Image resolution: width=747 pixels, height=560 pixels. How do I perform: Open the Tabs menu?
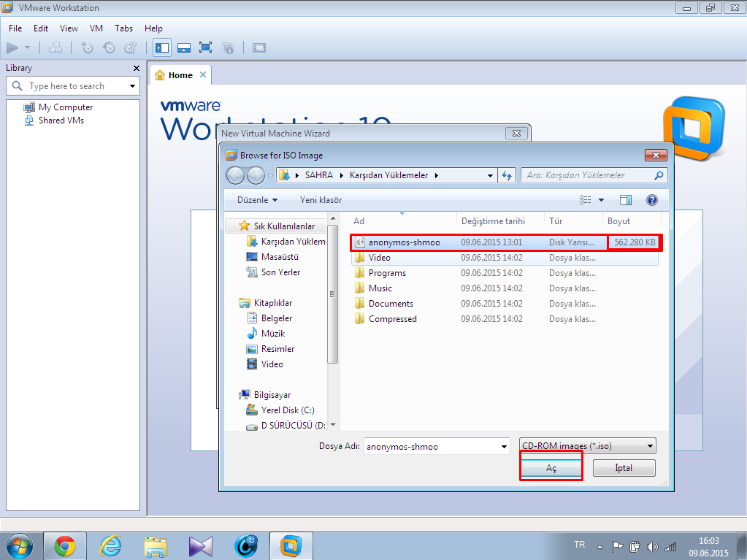(x=124, y=28)
